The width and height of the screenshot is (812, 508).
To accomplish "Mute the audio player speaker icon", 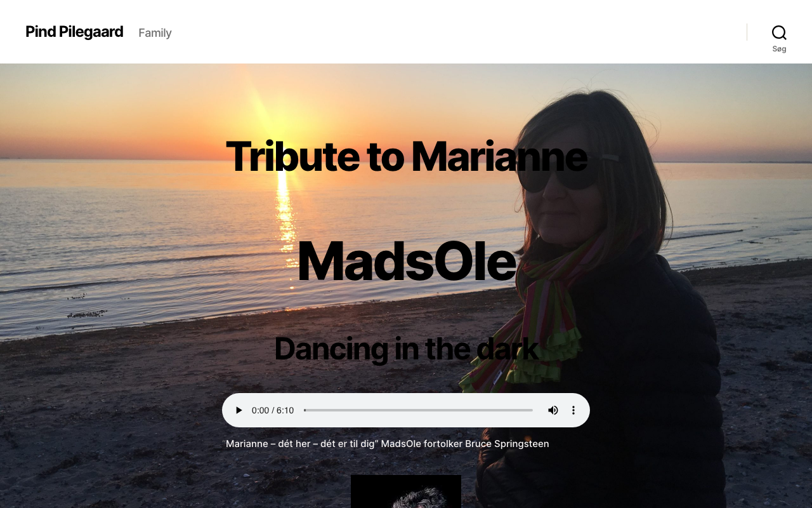I will [x=553, y=410].
